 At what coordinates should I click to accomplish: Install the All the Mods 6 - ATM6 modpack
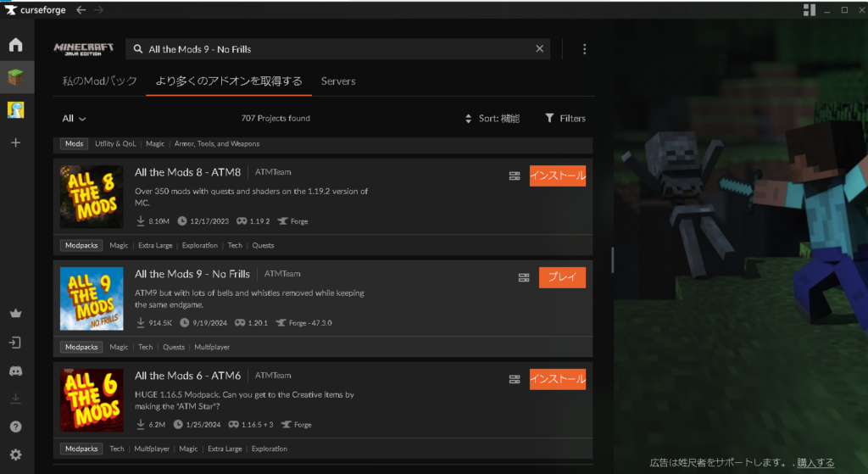[557, 379]
